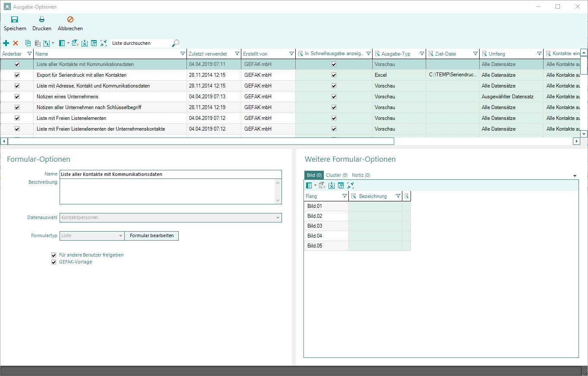Click the filter icon on Name column
Viewport: 588px width, 376px height.
tap(182, 54)
